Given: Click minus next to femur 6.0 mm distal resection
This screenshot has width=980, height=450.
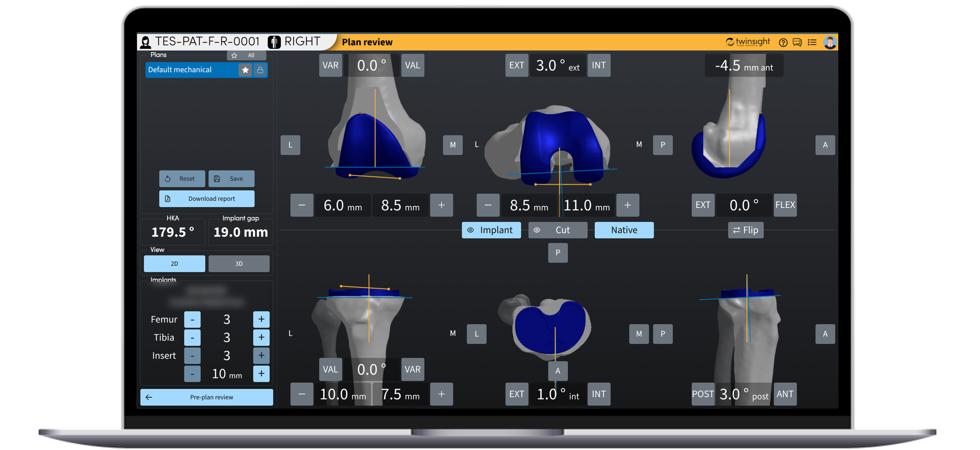Looking at the screenshot, I should coord(302,205).
